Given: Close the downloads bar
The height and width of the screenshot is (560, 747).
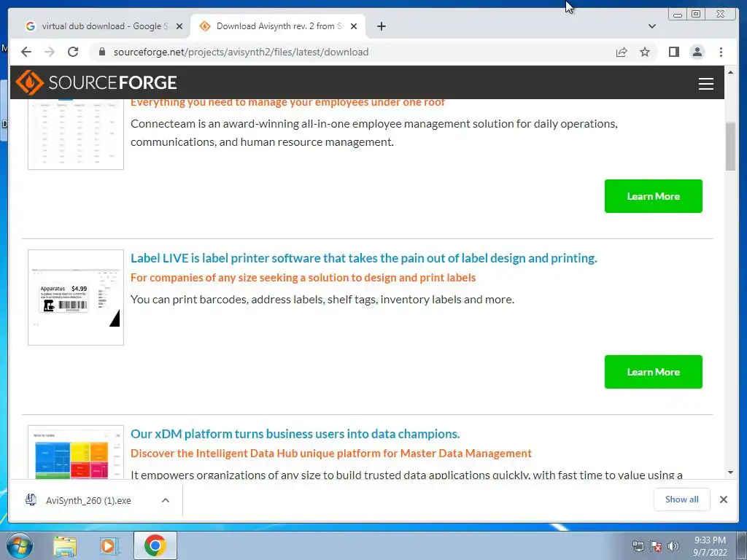Looking at the screenshot, I should (723, 499).
